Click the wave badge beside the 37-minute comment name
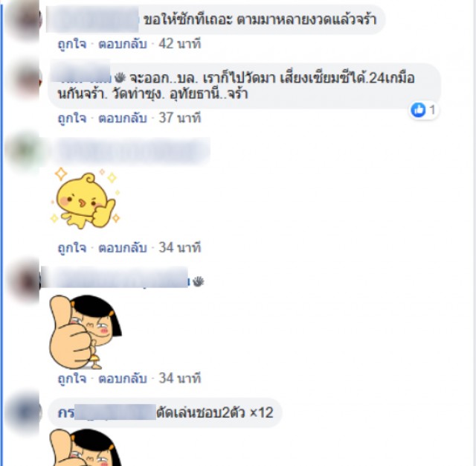 point(120,77)
